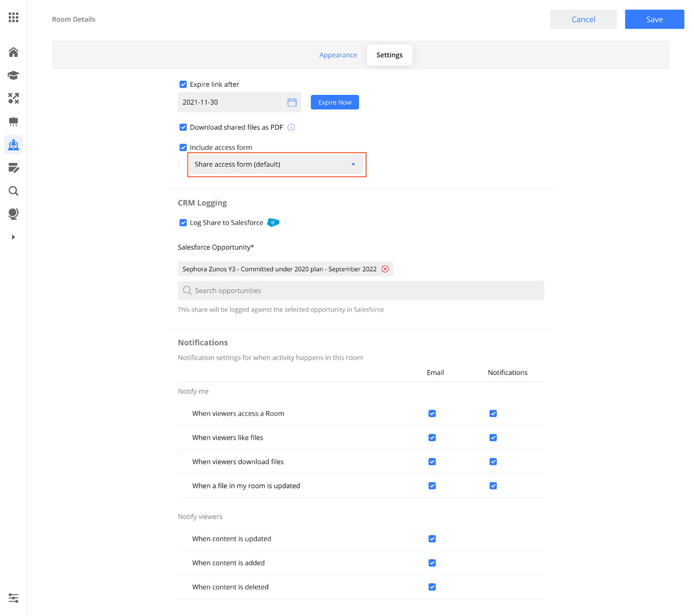Open the graduation cap learning icon
Viewport: 694px width, 616px height.
click(x=13, y=75)
